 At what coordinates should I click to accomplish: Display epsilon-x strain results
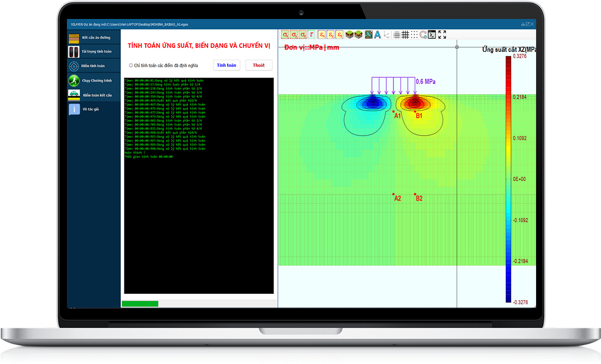pos(322,34)
